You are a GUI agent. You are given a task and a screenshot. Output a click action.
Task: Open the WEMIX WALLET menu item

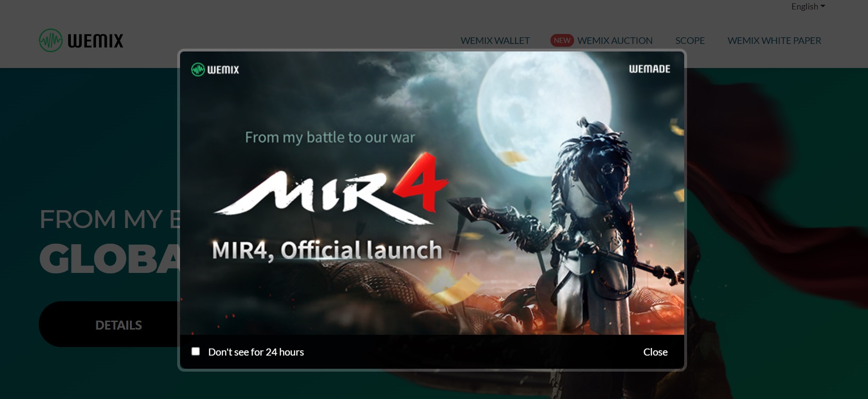tap(495, 41)
